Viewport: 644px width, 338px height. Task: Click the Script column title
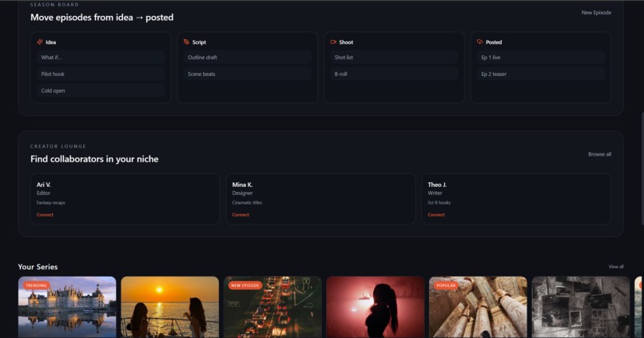point(199,42)
